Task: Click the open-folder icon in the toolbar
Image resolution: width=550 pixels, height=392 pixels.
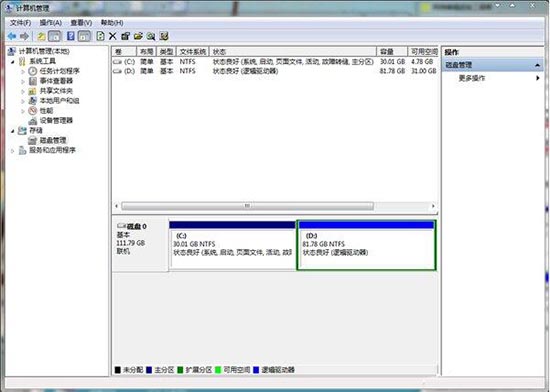Action: click(138, 36)
